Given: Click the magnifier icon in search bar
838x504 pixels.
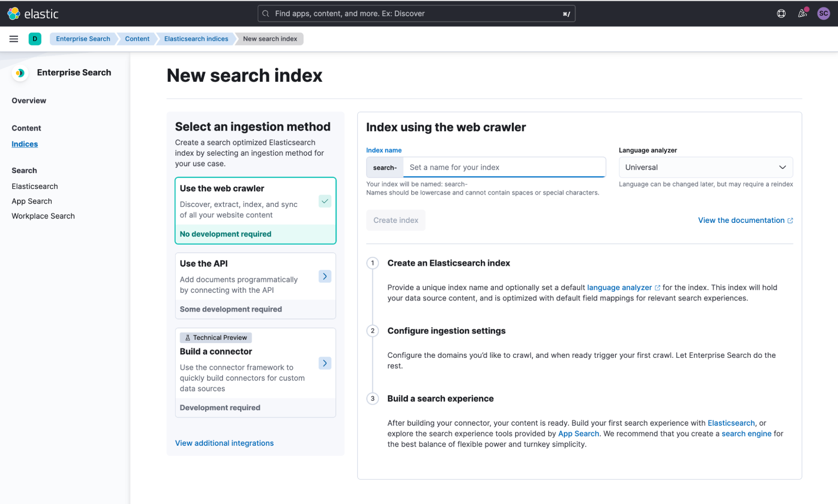Looking at the screenshot, I should (x=266, y=14).
